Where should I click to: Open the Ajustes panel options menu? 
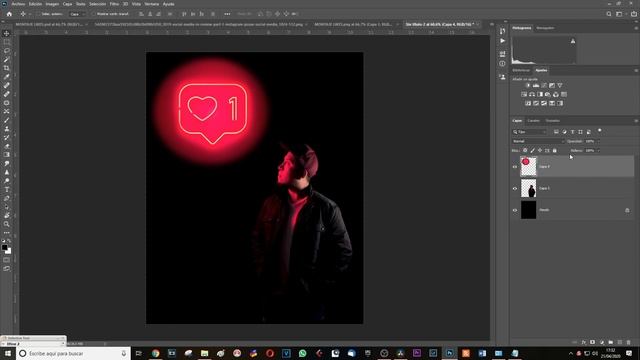[636, 71]
